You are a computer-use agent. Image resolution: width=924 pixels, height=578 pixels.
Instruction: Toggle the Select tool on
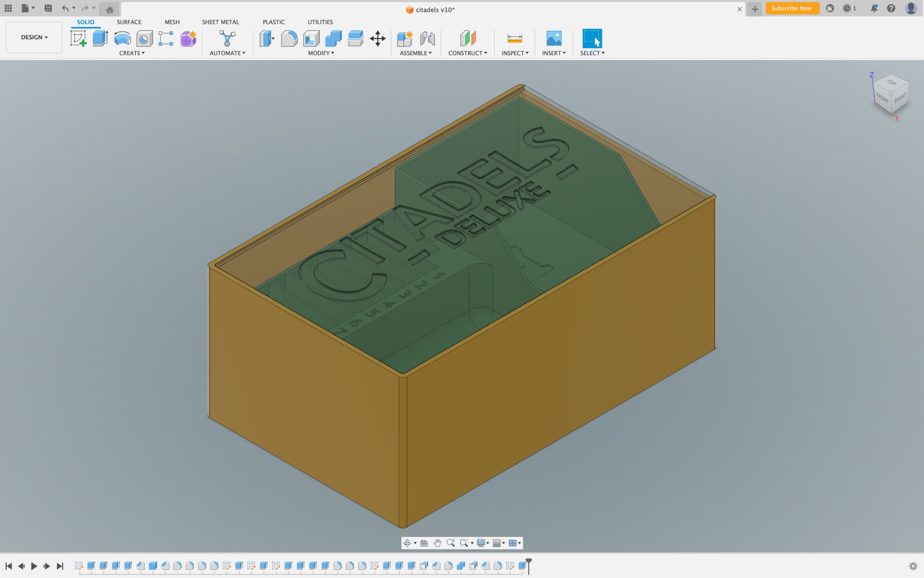click(592, 38)
